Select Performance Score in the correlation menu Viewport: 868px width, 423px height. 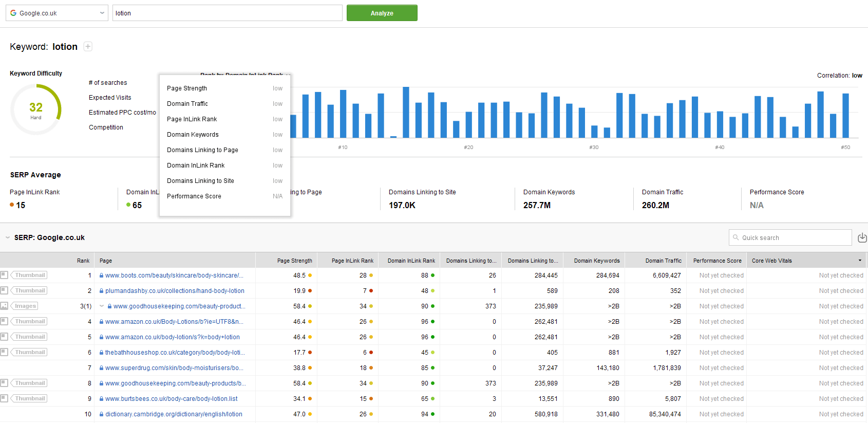(225, 196)
